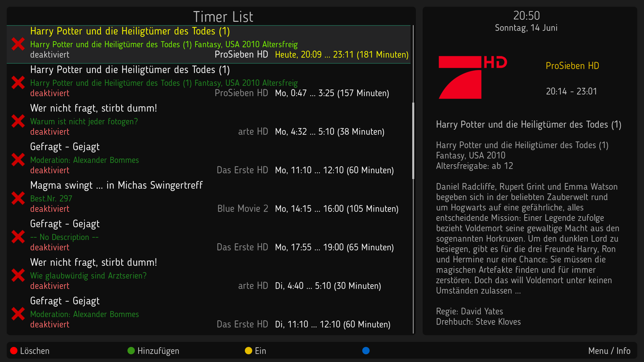Click the red X of the Mo 0:47 Harry Potter timer
This screenshot has width=644, height=362.
[x=18, y=83]
